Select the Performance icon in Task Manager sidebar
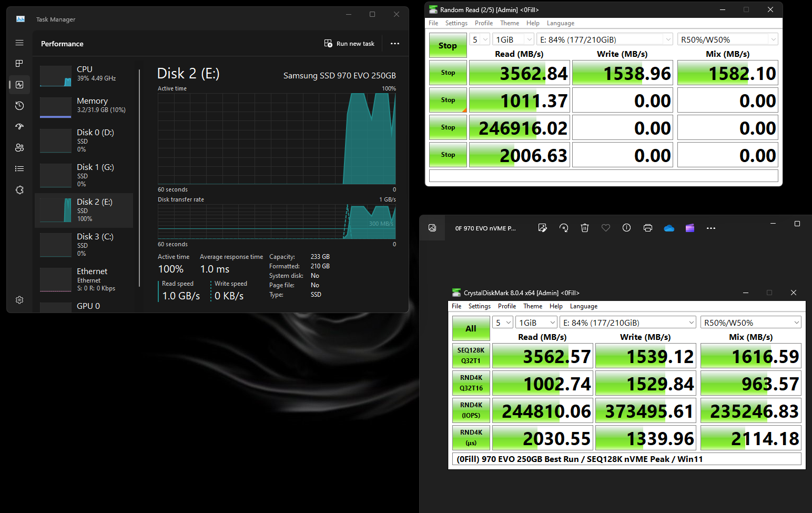812x513 pixels. [x=19, y=84]
